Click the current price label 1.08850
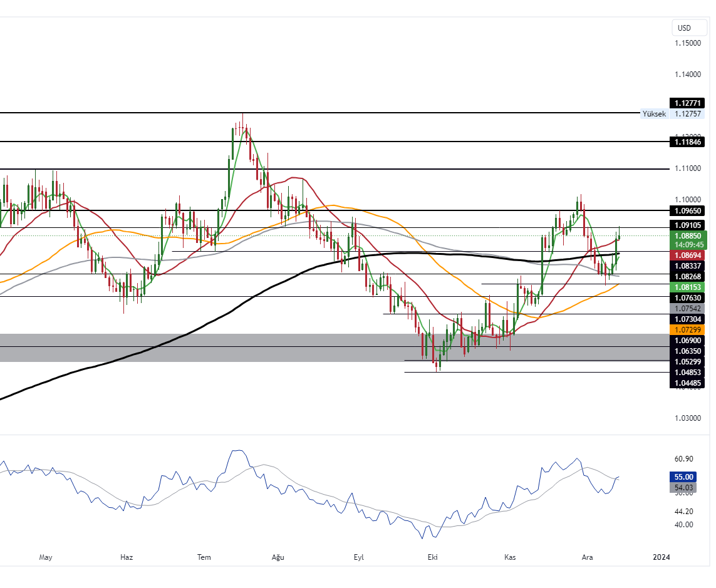This screenshot has height=588, width=716. click(x=687, y=235)
